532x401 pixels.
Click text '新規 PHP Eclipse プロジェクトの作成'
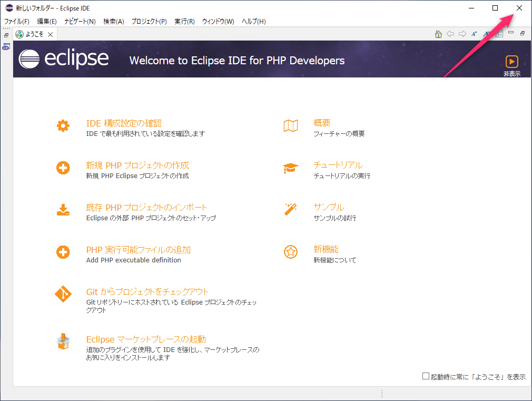137,176
